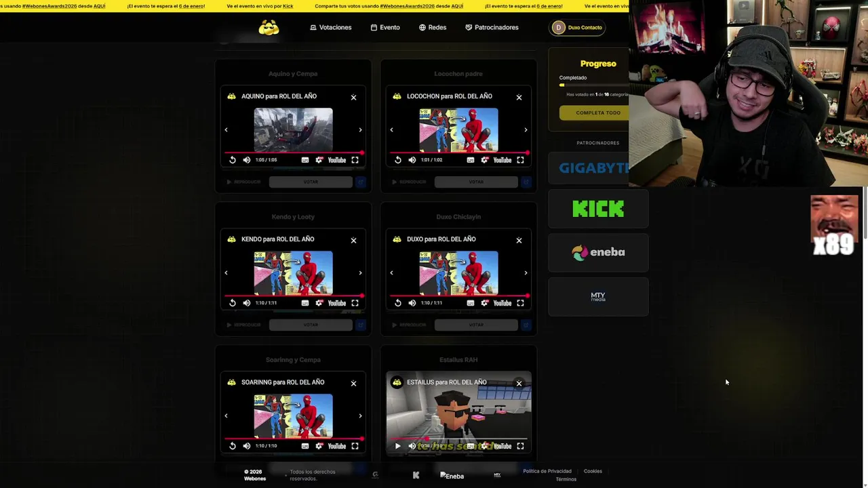Replay the KENDO video
868x488 pixels.
pyautogui.click(x=233, y=303)
